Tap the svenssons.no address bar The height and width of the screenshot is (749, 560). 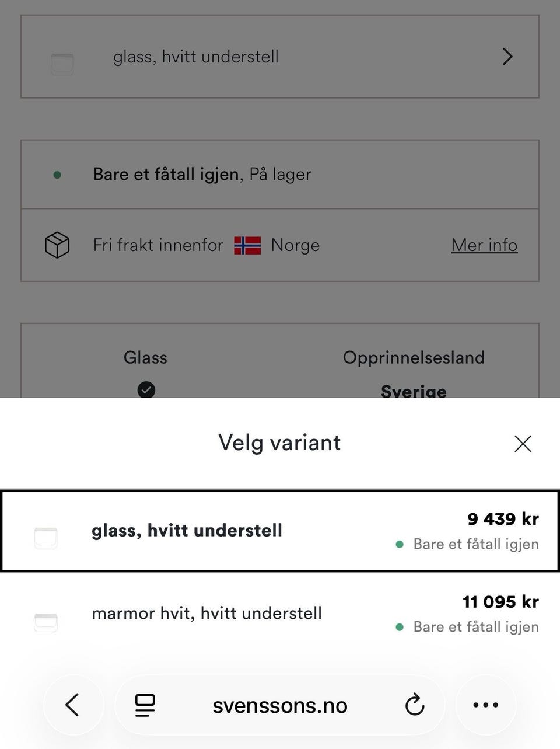(x=280, y=705)
